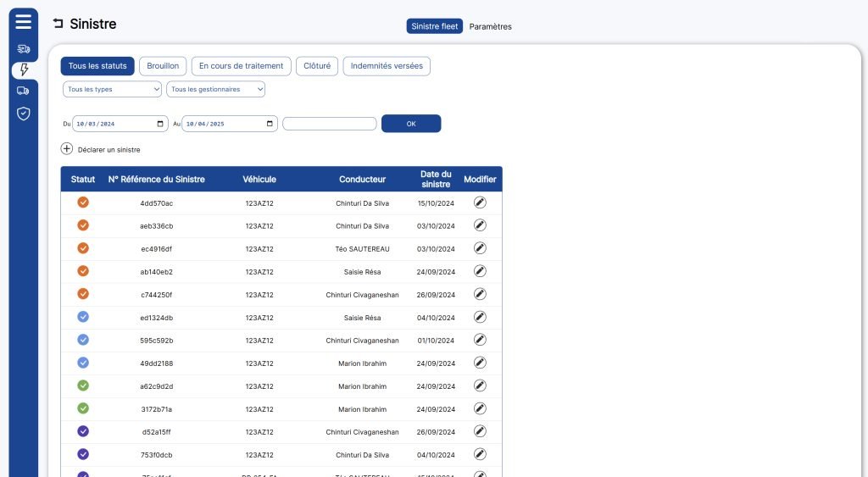Image resolution: width=868 pixels, height=477 pixels.
Task: Select reference 4dd570ac cell
Action: (157, 203)
